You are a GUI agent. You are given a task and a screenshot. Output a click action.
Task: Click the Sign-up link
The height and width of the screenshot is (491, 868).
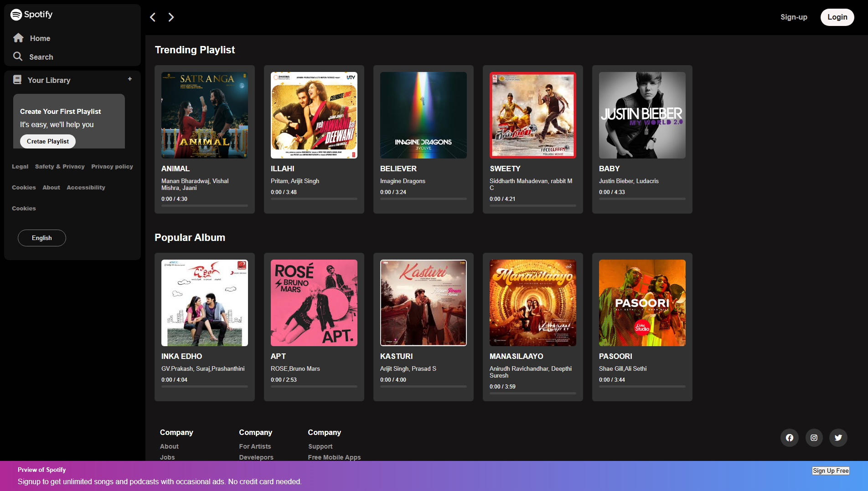click(794, 17)
